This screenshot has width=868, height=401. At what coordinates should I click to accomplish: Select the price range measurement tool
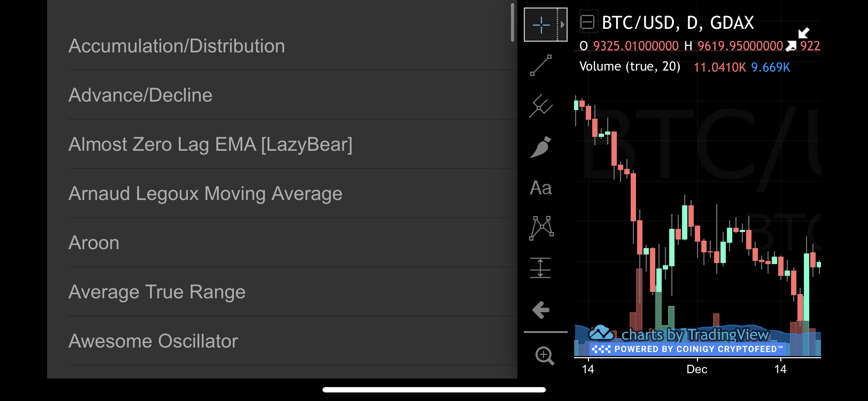coord(541,268)
